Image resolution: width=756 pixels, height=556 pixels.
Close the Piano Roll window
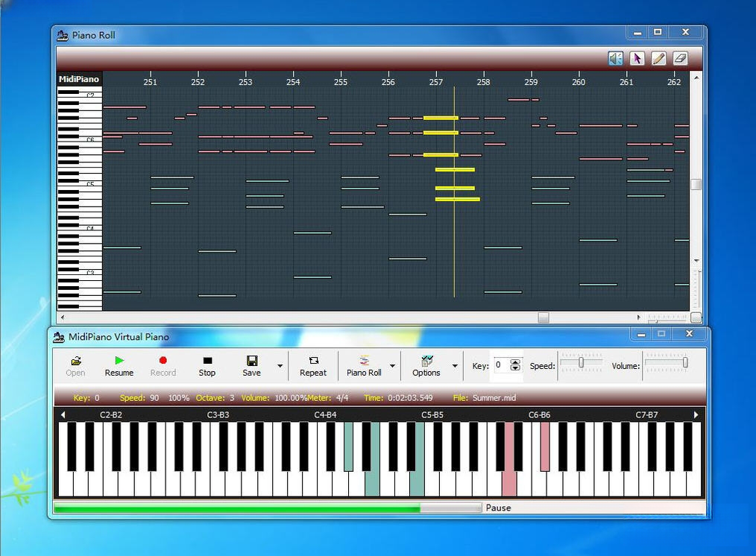coord(686,32)
